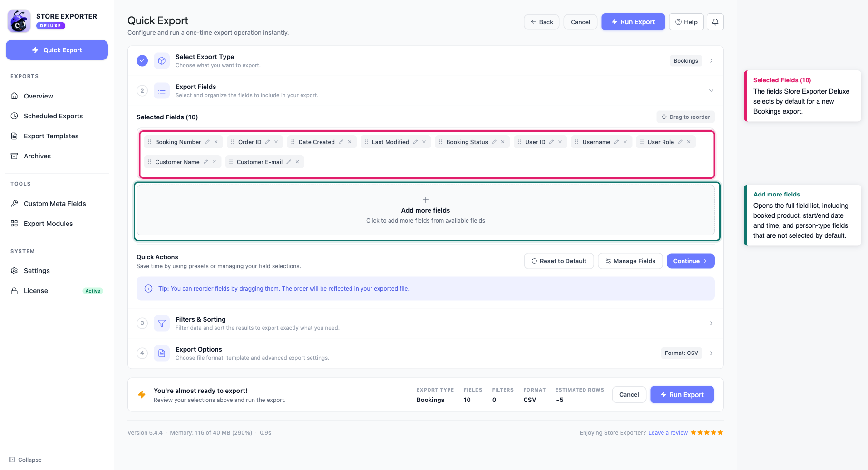The image size is (868, 470).
Task: Edit the Last Modified field pencil icon
Action: tap(415, 142)
